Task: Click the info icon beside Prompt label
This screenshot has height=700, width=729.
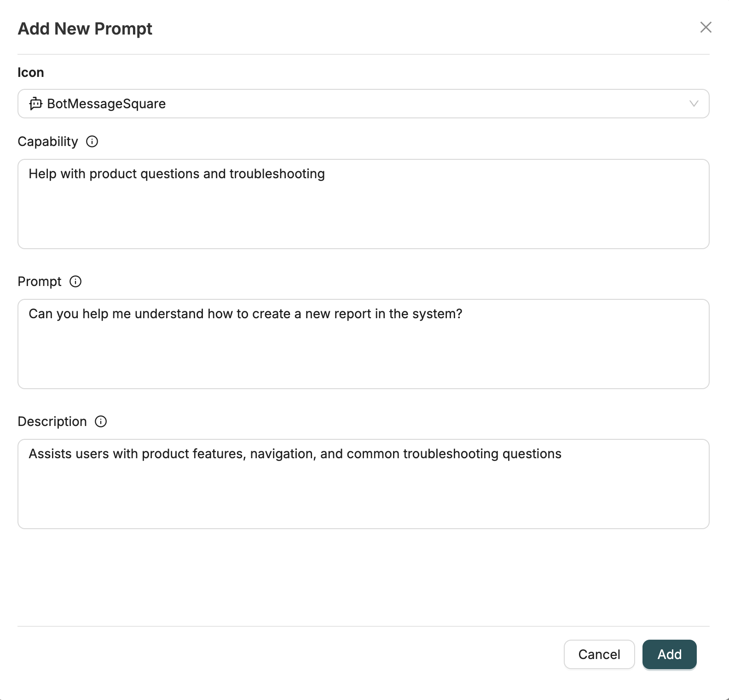Action: click(75, 281)
